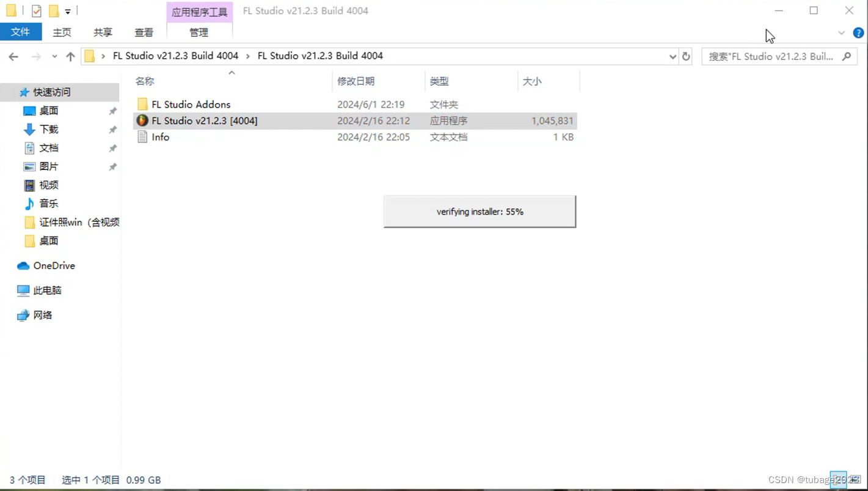Click the up-one-level arrow

point(70,56)
